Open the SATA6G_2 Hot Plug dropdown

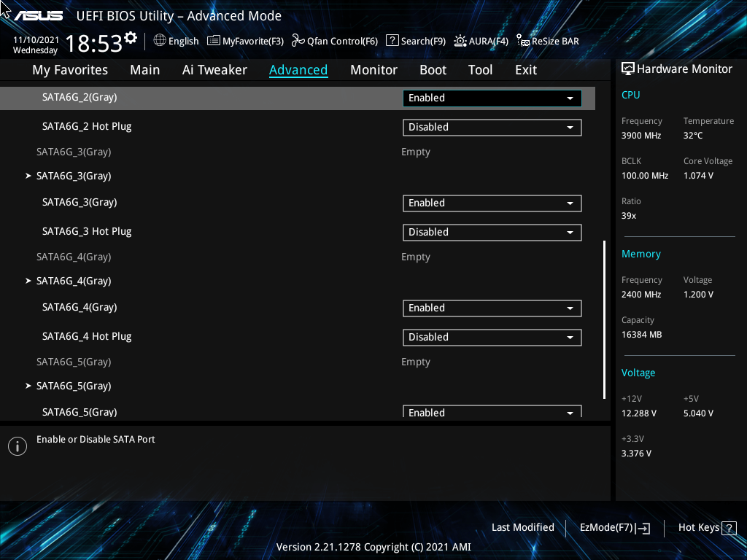[492, 127]
